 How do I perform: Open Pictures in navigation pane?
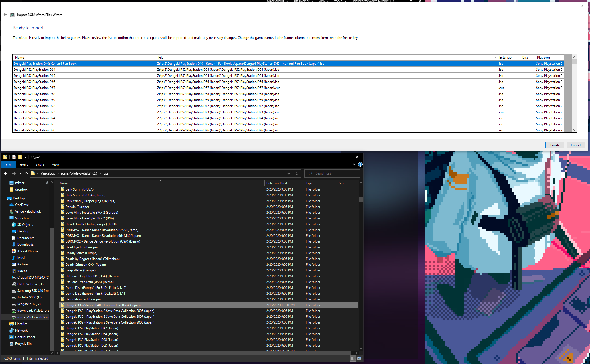23,264
